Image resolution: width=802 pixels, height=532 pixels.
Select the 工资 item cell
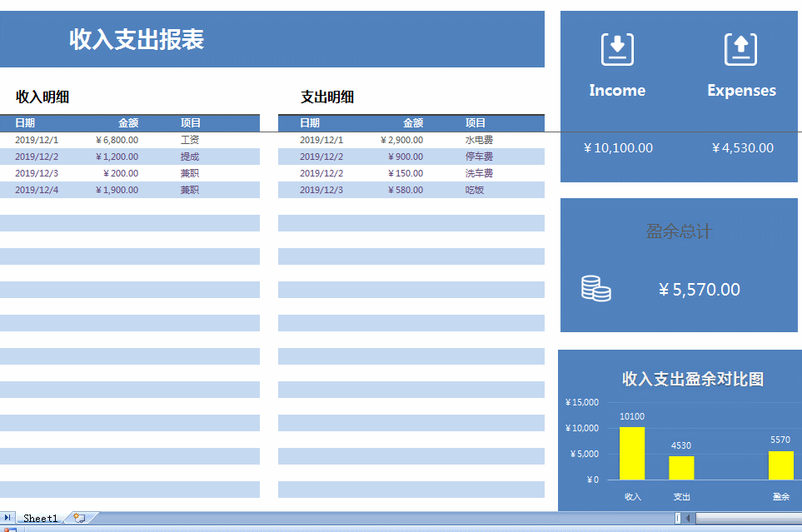click(190, 140)
